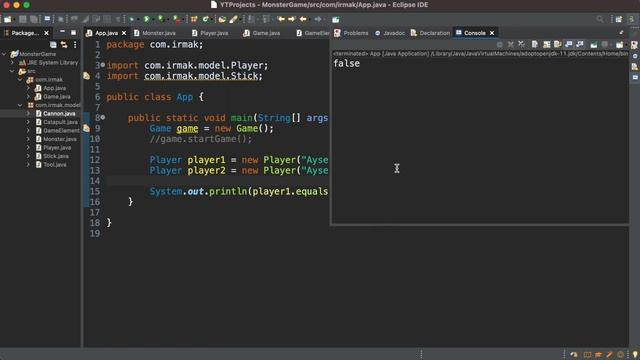Screen dimensions: 640x360
Task: Click the commented //game.startGame(); line
Action: click(201, 139)
